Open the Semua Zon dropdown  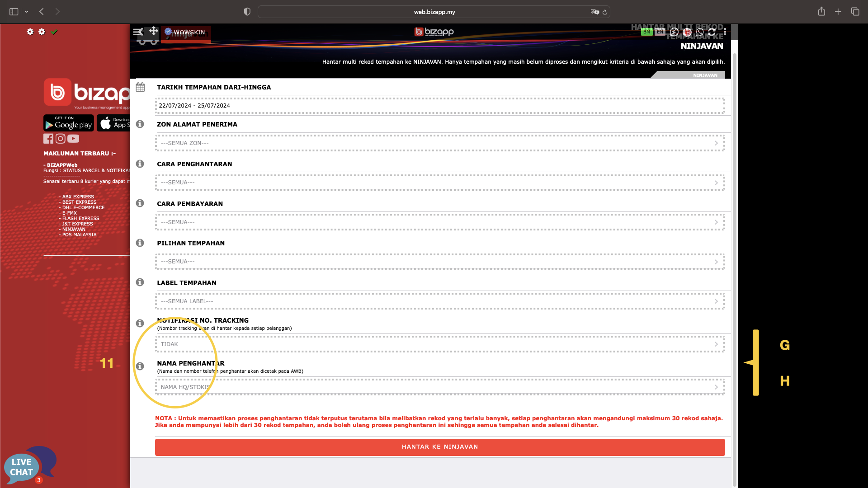pos(440,143)
